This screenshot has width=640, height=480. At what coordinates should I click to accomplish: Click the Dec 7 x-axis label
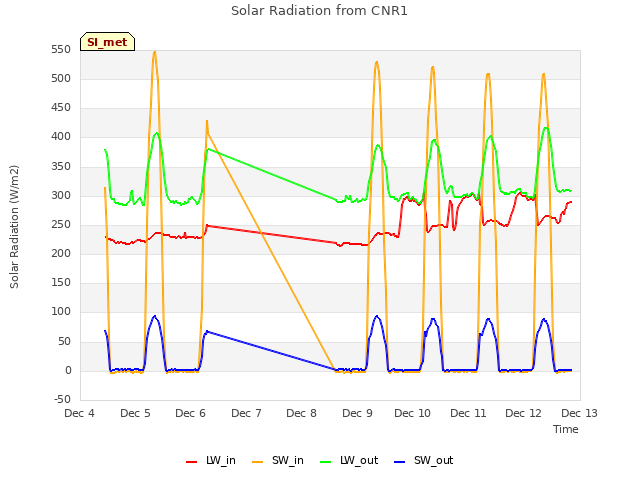pos(246,413)
